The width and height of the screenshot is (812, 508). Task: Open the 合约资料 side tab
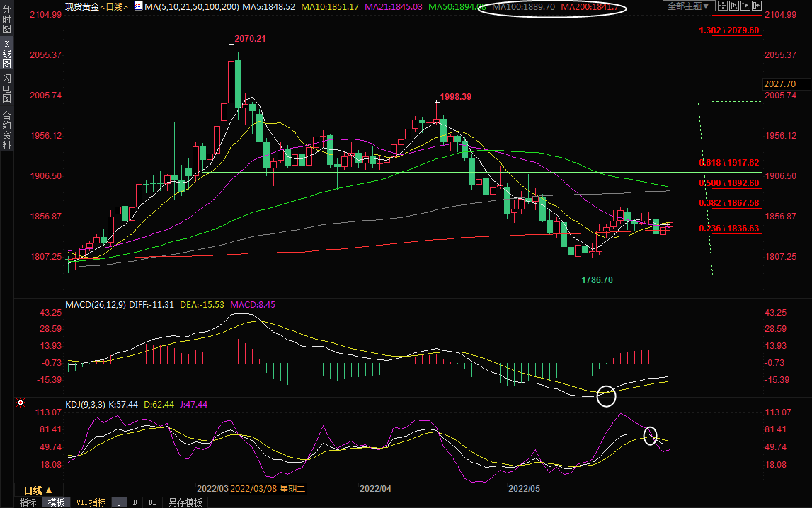click(6, 130)
